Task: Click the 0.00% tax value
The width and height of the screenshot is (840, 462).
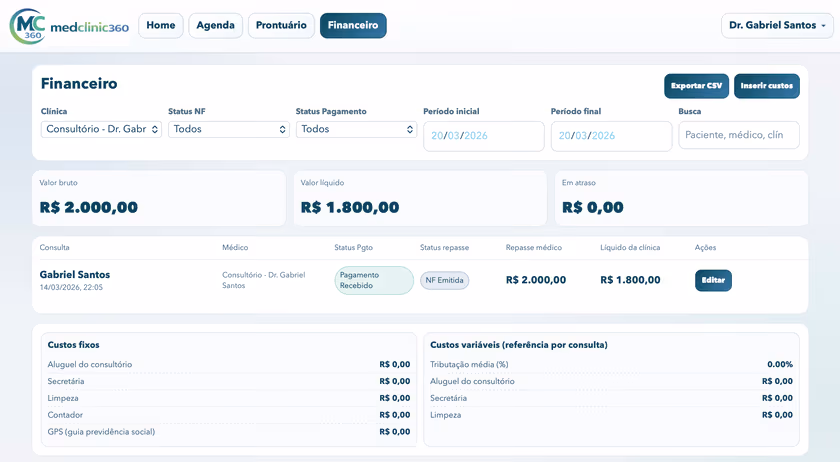Action: (780, 364)
